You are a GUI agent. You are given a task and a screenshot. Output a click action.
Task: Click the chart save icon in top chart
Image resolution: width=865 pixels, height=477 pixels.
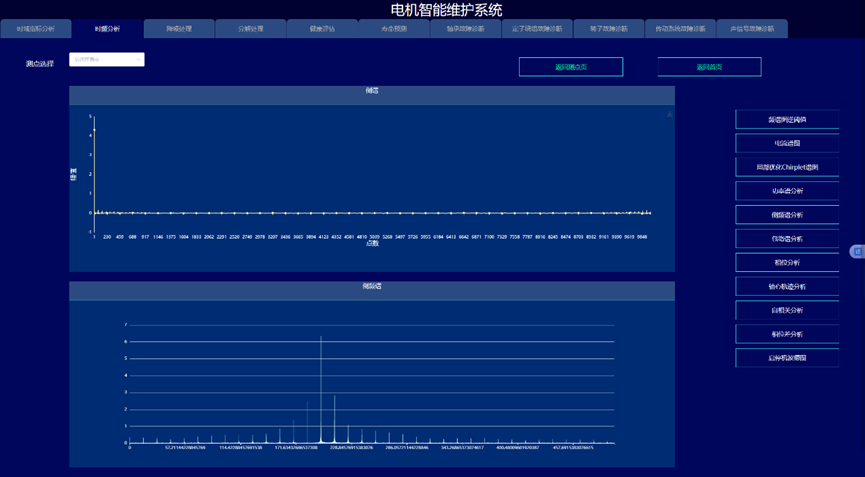(x=669, y=115)
